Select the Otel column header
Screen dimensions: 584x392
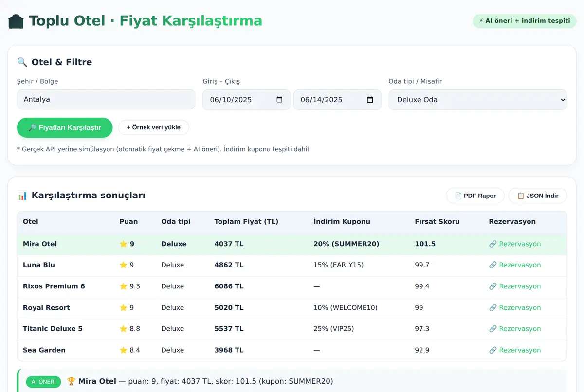pos(31,222)
